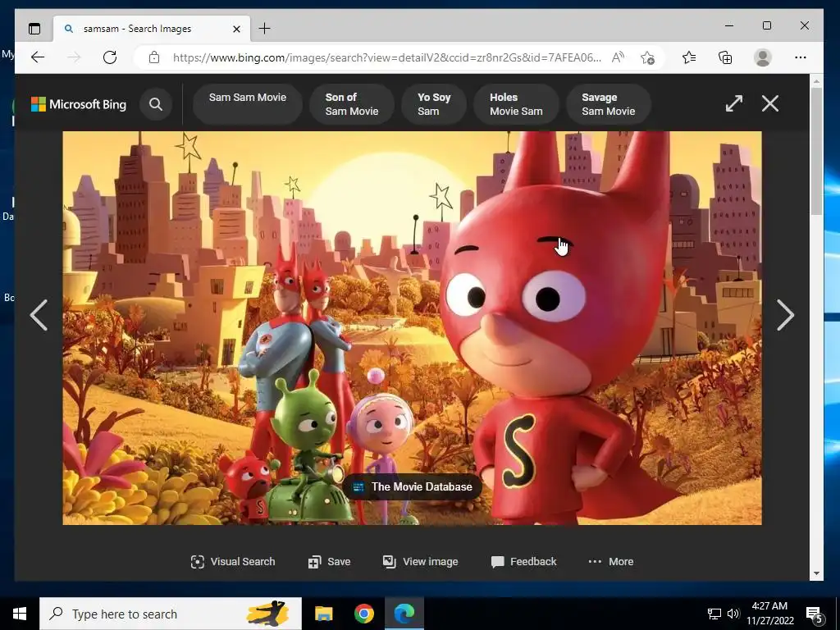
Task: Select the Sam Sam Movie suggestion
Action: pos(248,104)
